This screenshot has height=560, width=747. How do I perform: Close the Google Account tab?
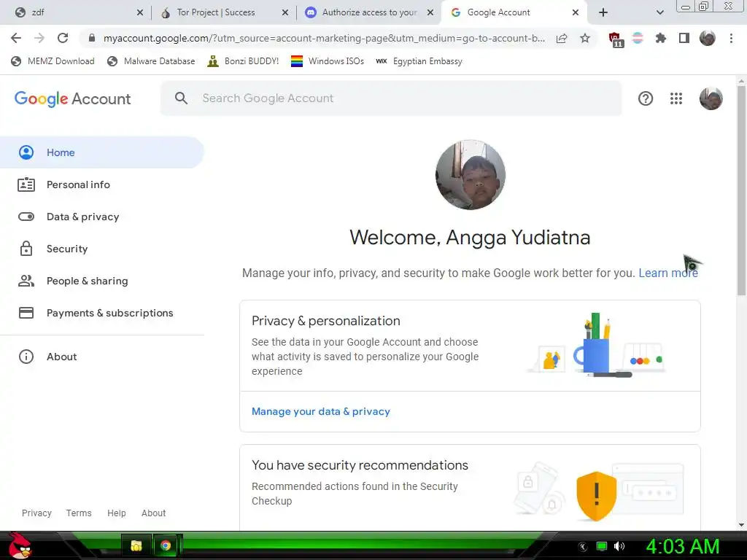[576, 12]
